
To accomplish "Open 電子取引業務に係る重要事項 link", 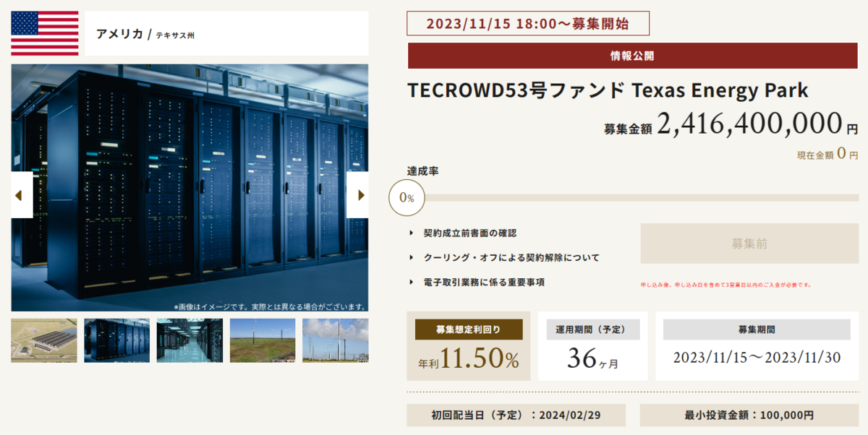I will coord(484,282).
